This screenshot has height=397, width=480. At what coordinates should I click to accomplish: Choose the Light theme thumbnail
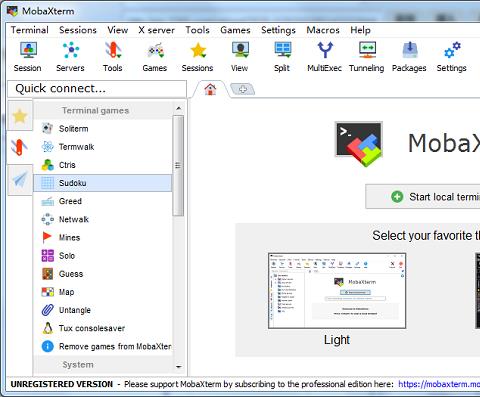tap(337, 291)
